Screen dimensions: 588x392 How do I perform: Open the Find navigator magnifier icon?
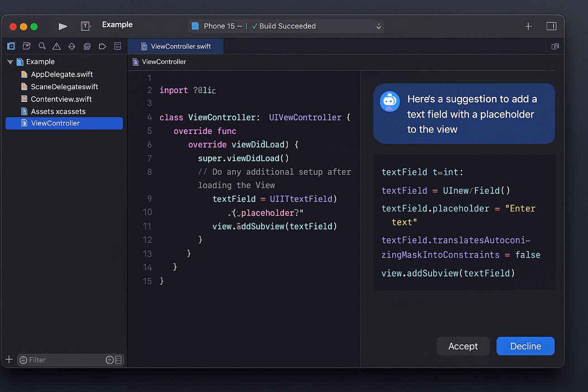(x=42, y=46)
